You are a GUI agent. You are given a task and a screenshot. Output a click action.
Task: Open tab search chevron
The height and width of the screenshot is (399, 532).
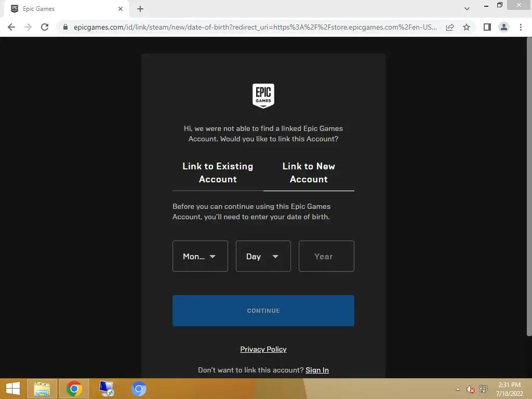click(467, 9)
